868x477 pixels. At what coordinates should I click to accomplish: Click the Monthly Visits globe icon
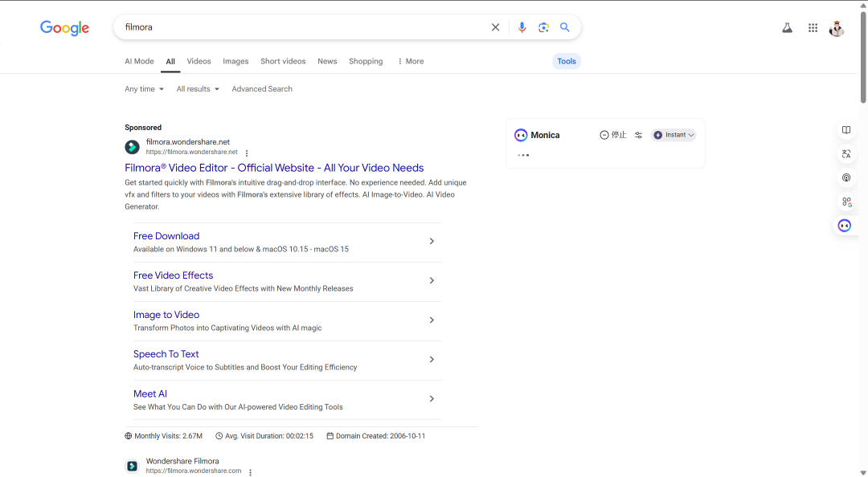[x=129, y=436]
